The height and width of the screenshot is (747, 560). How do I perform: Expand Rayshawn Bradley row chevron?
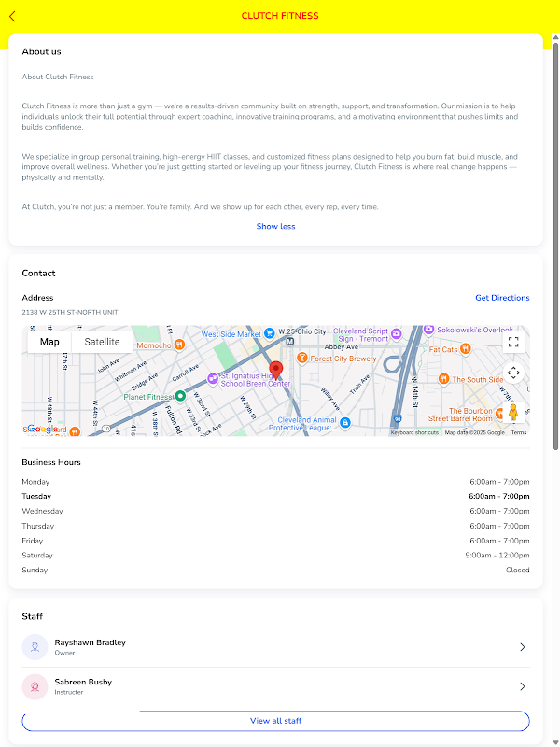point(523,647)
